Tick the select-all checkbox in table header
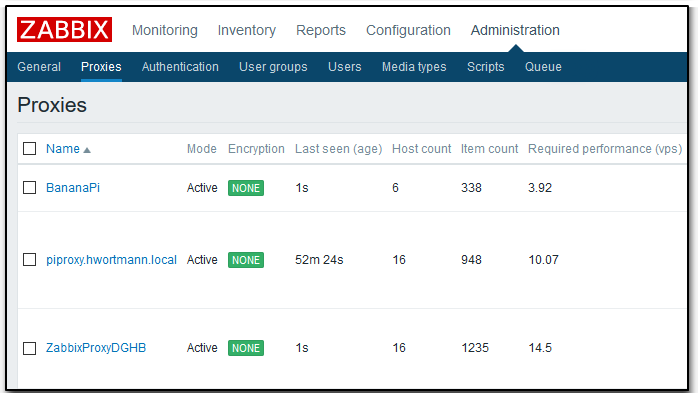Viewport: 698px width, 400px height. tap(30, 149)
